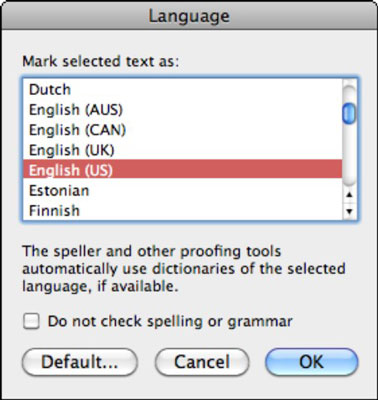Screen dimensions: 378x400
Task: Click the proofing tools description text
Action: pyautogui.click(x=183, y=269)
